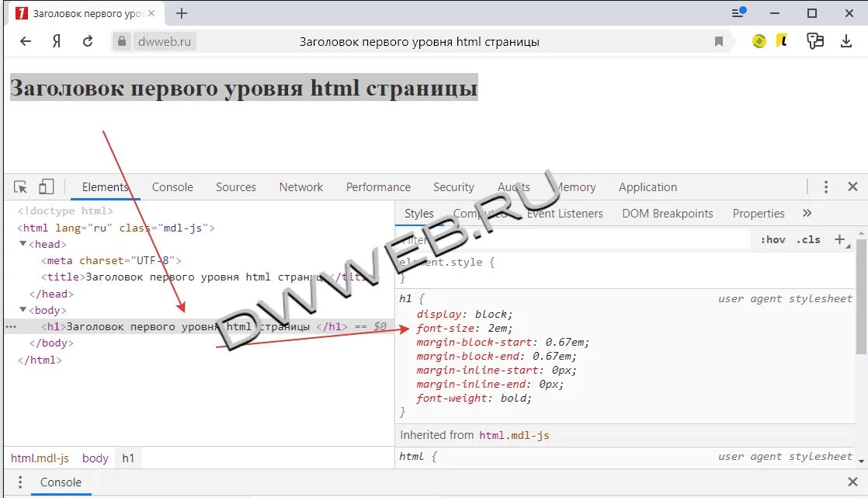Open the translator/feedback chat icon
Viewport: 868px width, 498px height.
(815, 41)
